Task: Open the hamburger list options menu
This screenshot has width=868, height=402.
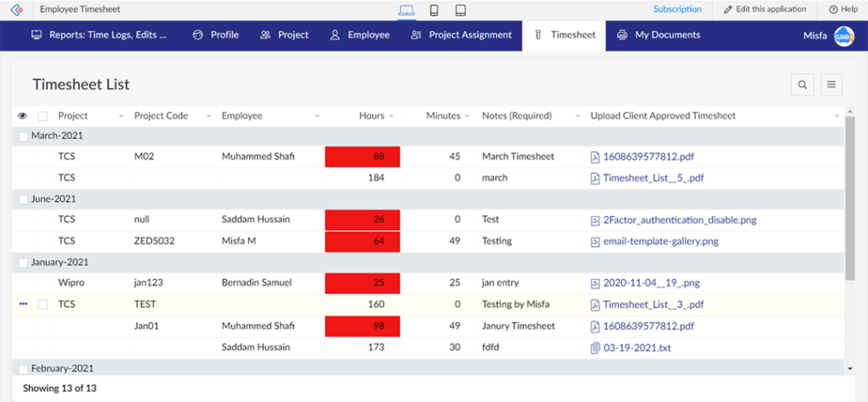Action: 831,84
